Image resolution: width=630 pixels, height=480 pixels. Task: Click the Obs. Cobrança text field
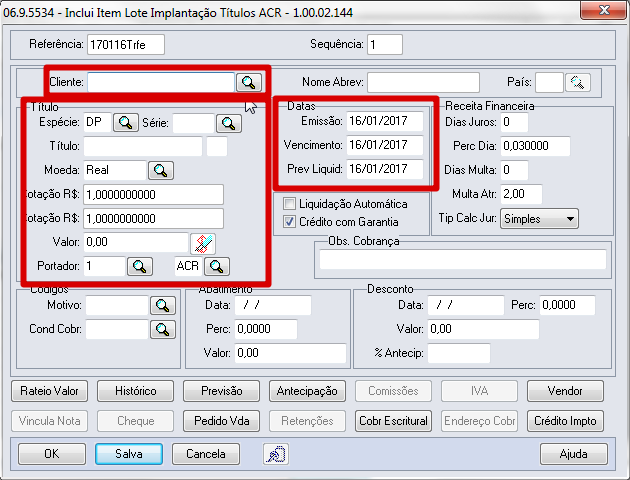click(x=462, y=259)
